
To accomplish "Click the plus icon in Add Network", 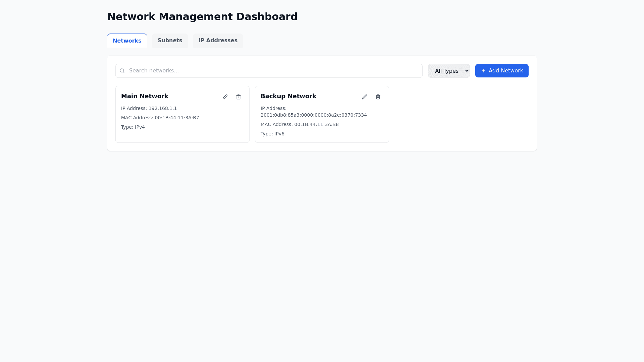I will (483, 71).
